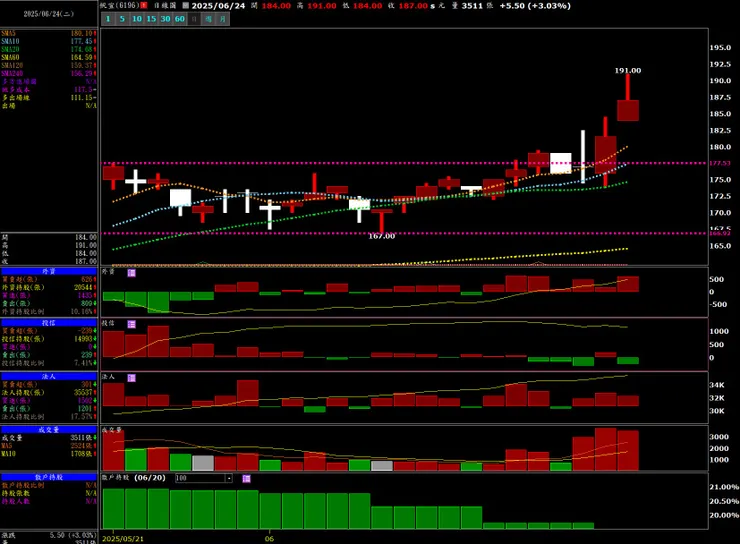Click the 外資 blue panel header

49,271
